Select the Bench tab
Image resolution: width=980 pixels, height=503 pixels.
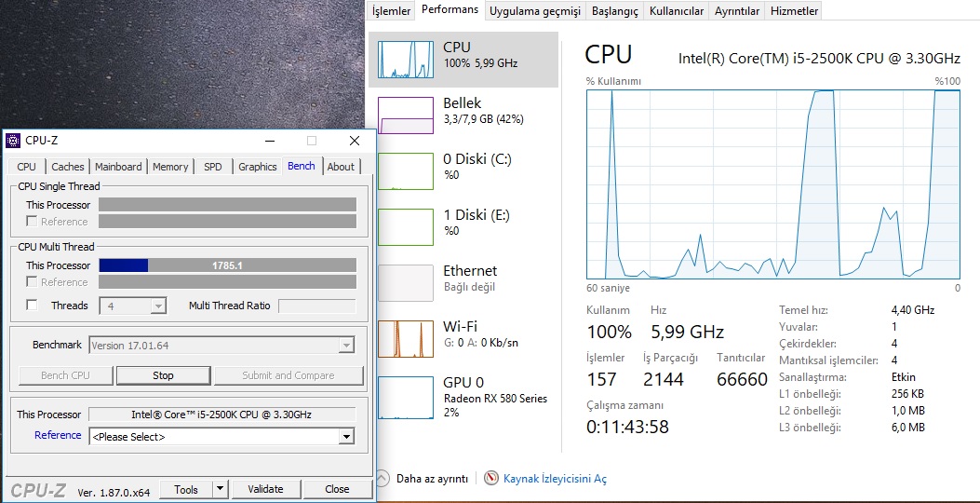point(302,166)
